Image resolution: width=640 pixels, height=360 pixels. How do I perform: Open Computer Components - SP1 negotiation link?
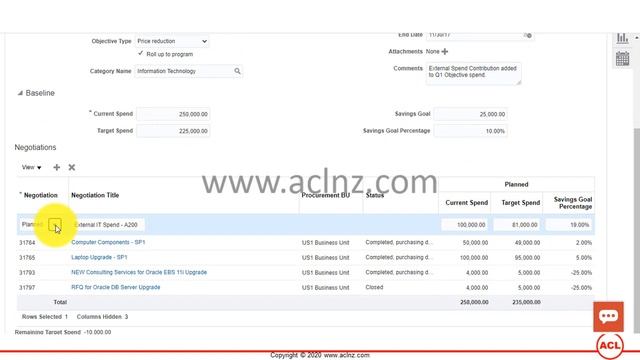pos(108,242)
